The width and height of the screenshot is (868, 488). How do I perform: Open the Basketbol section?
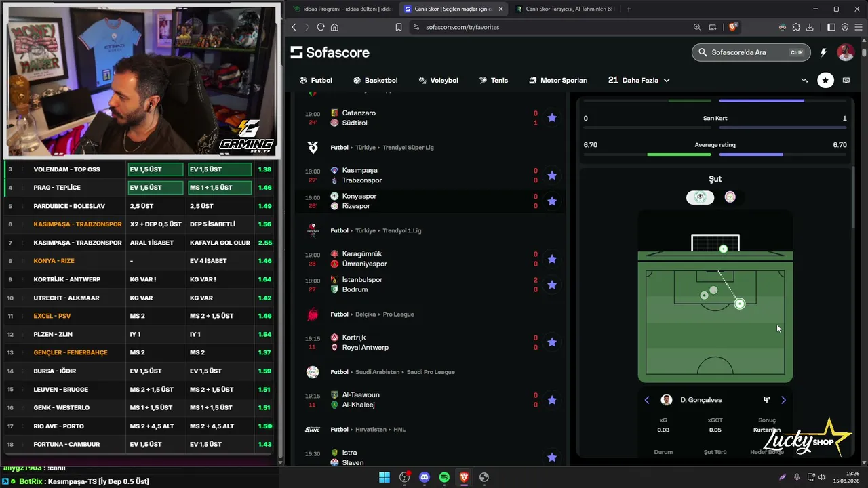(x=375, y=80)
